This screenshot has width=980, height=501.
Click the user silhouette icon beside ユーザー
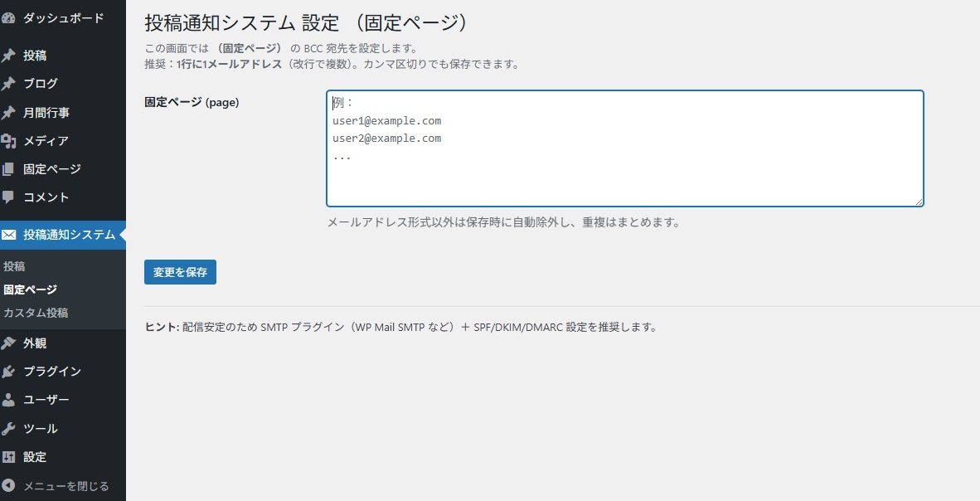[8, 400]
